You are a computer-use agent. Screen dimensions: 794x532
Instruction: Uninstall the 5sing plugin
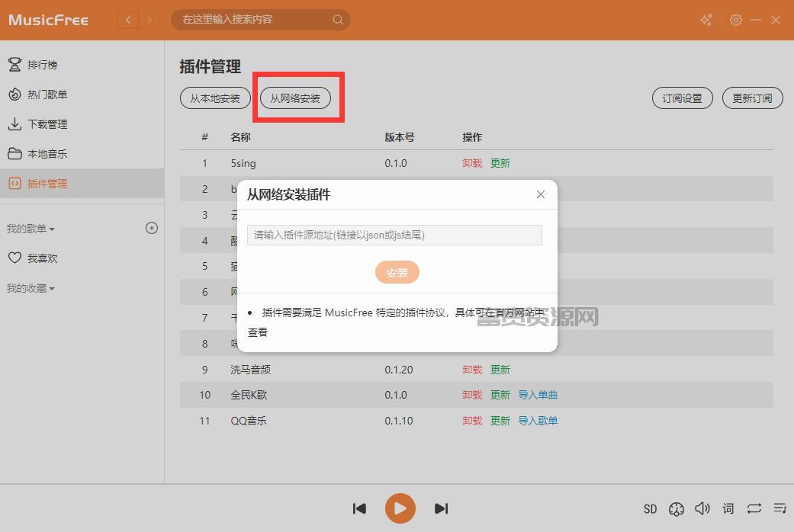point(472,164)
